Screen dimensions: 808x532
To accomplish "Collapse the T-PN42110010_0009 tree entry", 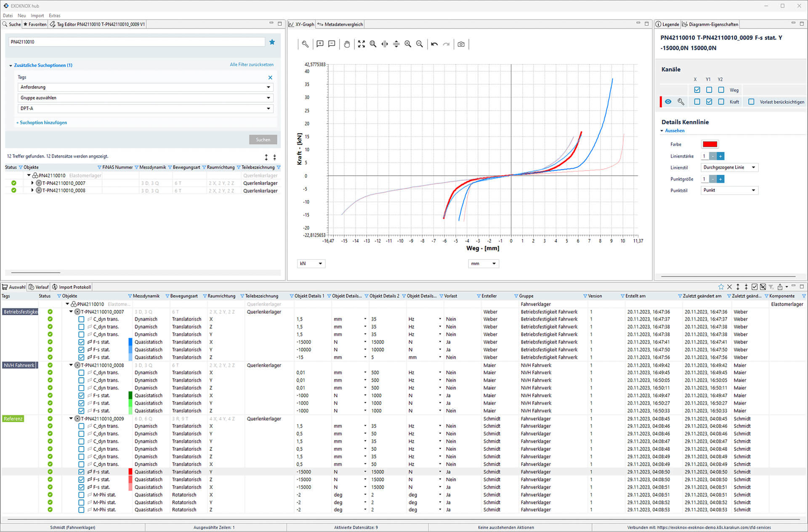I will [x=71, y=418].
